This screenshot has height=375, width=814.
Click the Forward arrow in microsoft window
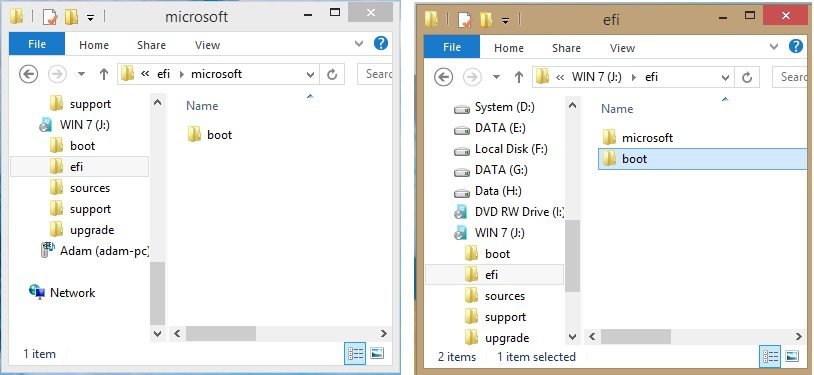(58, 74)
